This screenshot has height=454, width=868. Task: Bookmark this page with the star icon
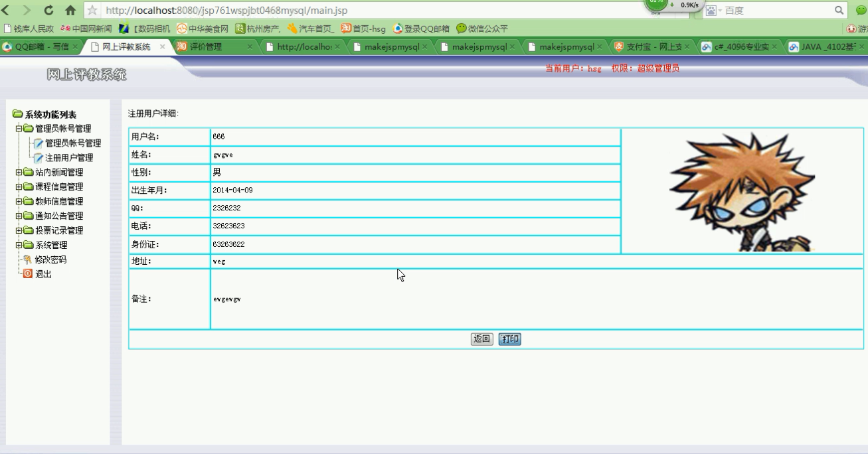pyautogui.click(x=92, y=10)
